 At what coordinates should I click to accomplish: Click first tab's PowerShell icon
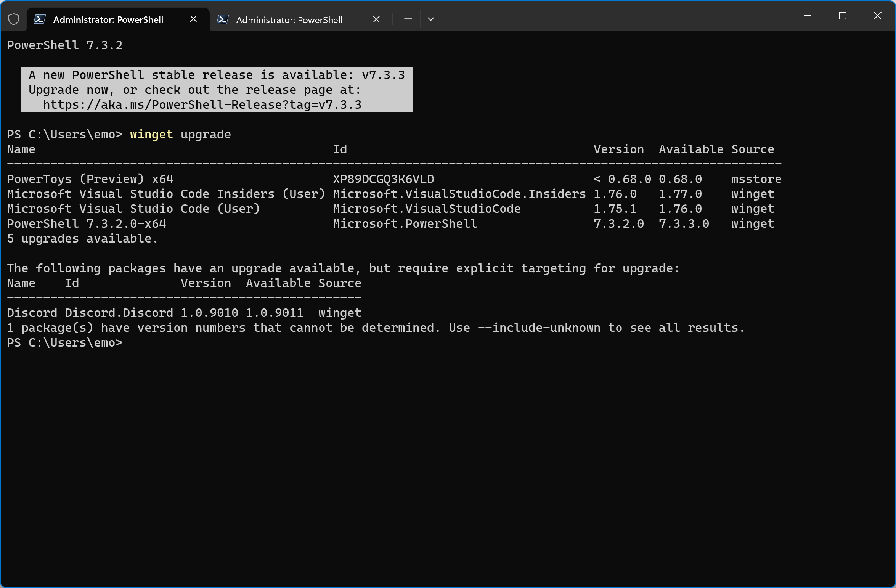coord(40,19)
